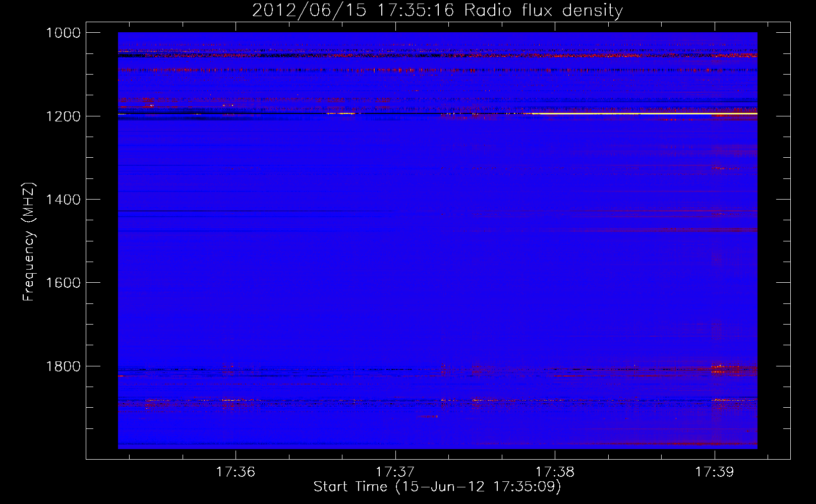Click the 'Start Time (15-Jun-12 17:35:09)' label
Image resolution: width=816 pixels, height=504 pixels.
point(437,487)
